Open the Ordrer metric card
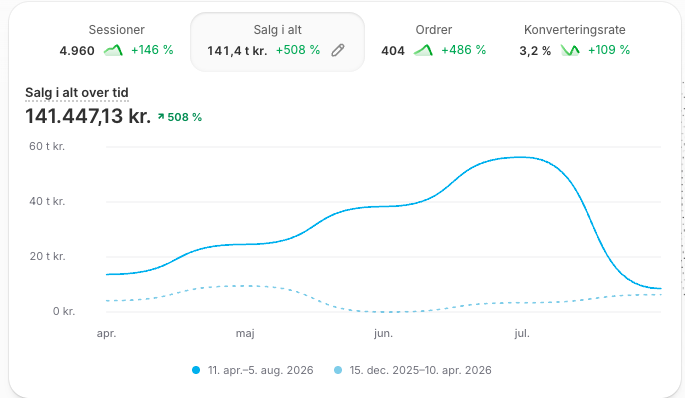Screen dimensions: 685x398 point(433,42)
